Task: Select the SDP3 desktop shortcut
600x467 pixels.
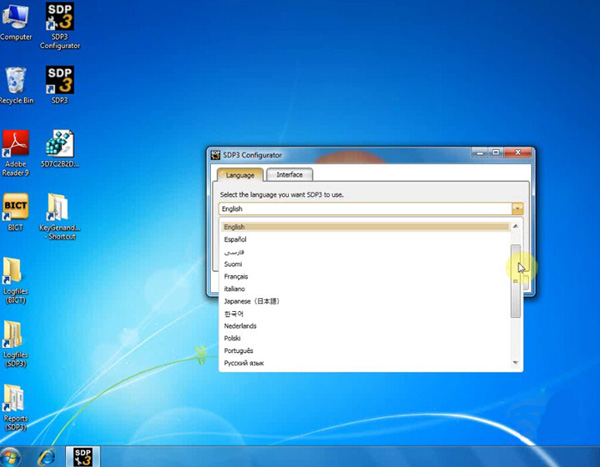Action: [x=60, y=85]
